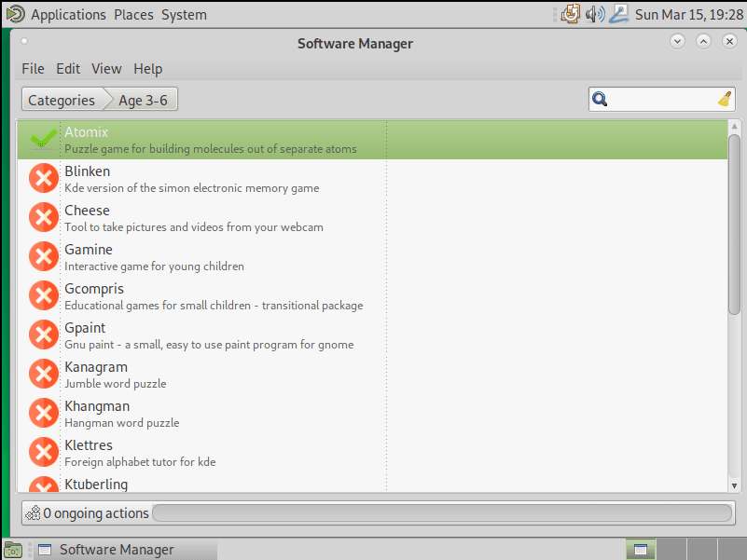Click the red X icon beside Cheese
The width and height of the screenshot is (747, 560).
coord(44,217)
